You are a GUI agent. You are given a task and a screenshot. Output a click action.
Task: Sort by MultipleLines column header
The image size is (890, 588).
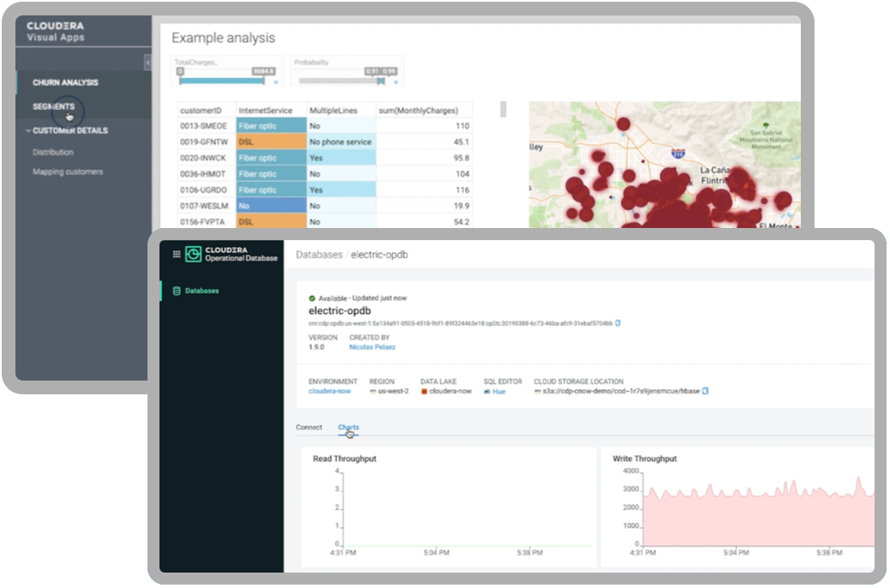click(x=341, y=110)
